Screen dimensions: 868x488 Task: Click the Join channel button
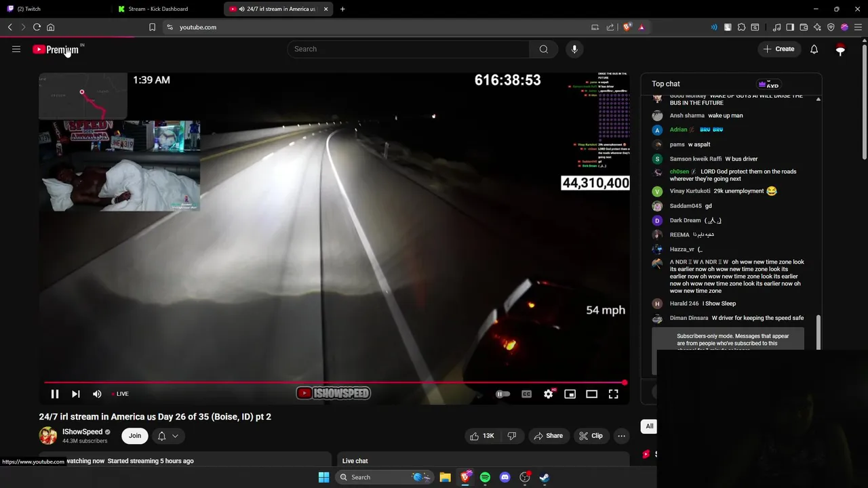coord(135,436)
